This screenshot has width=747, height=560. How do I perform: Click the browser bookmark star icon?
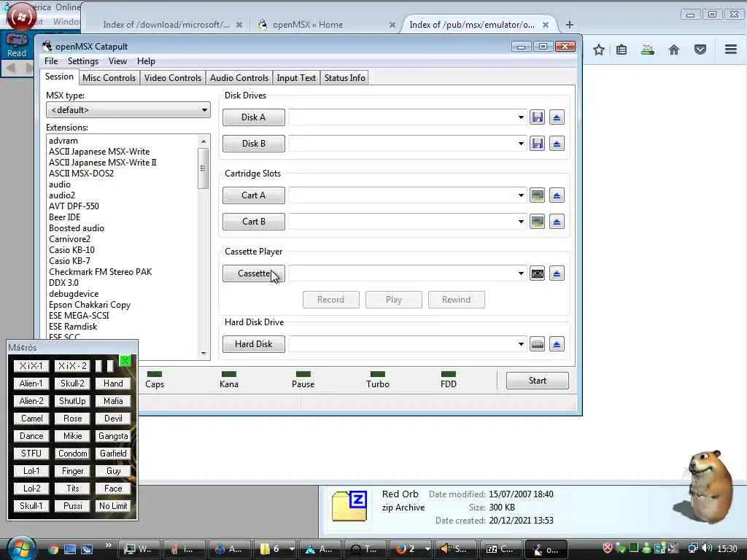[x=599, y=50]
